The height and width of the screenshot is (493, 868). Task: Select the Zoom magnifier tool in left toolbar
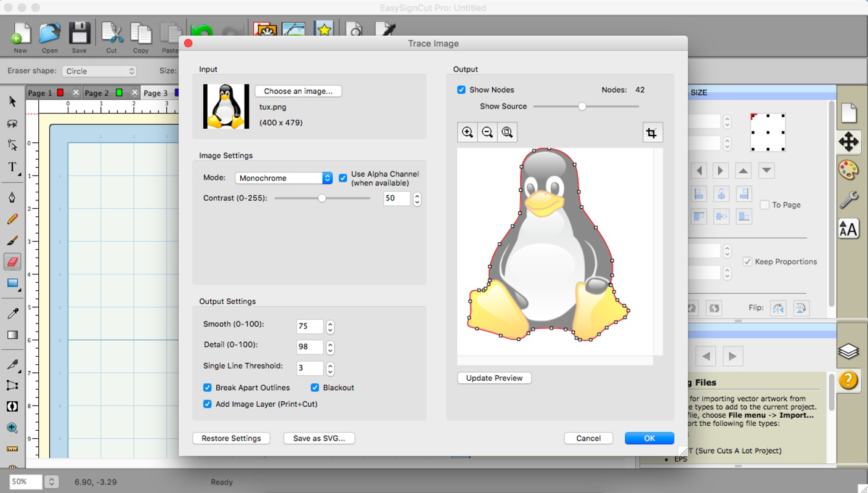12,428
